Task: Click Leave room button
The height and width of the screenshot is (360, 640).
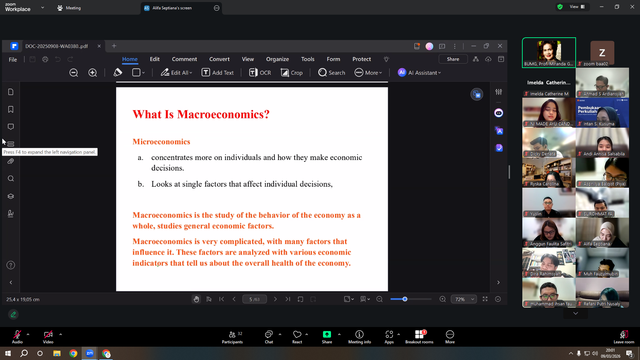Action: pos(624,337)
